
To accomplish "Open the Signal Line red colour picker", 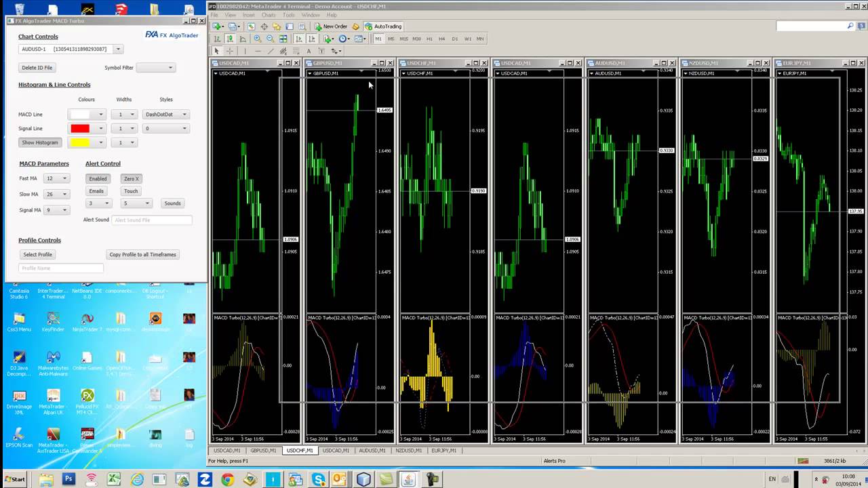I will (87, 128).
